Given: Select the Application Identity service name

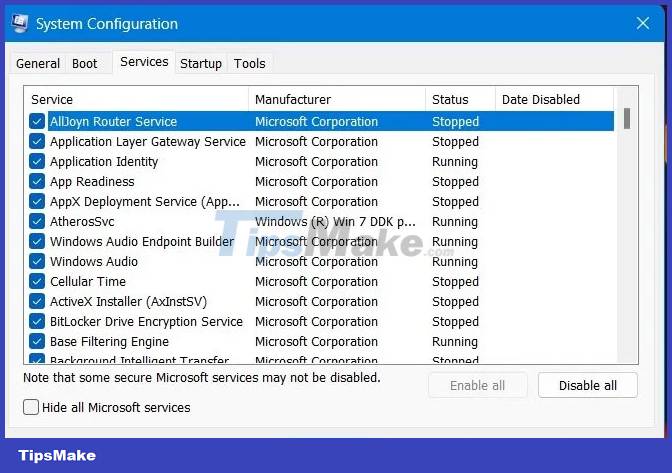Looking at the screenshot, I should point(104,162).
